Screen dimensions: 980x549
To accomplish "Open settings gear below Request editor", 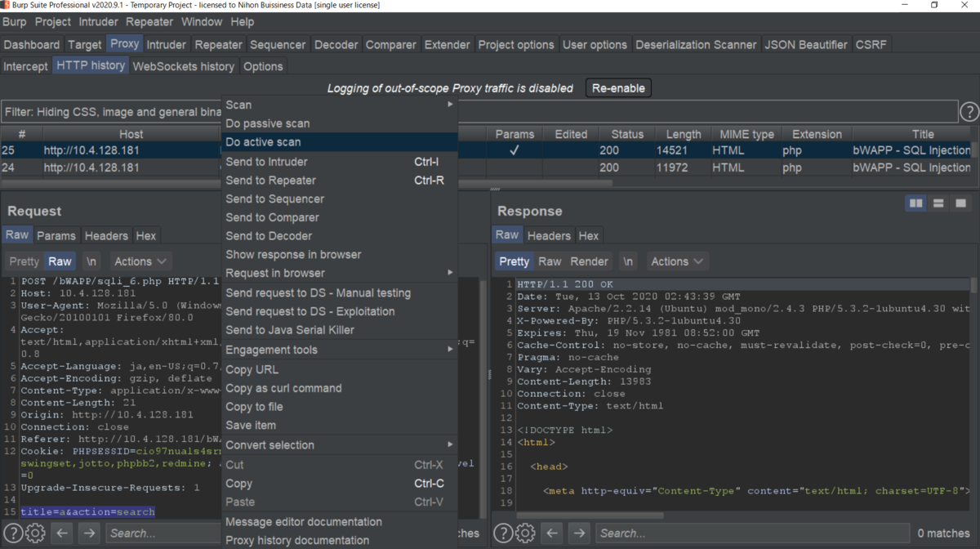I will 35,533.
